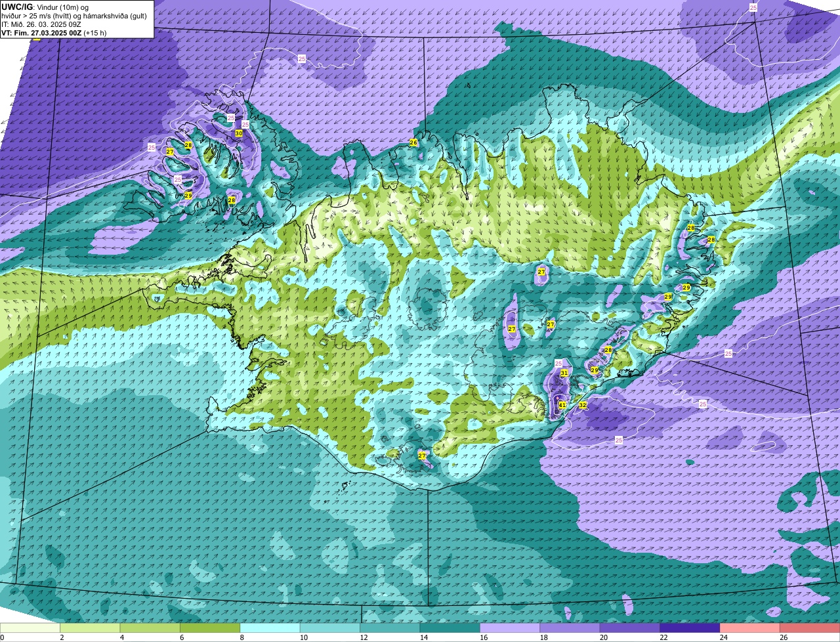The width and height of the screenshot is (840, 642).
Task: Click the 16–18 m/s lavender legend swatch
Action: 510,628
